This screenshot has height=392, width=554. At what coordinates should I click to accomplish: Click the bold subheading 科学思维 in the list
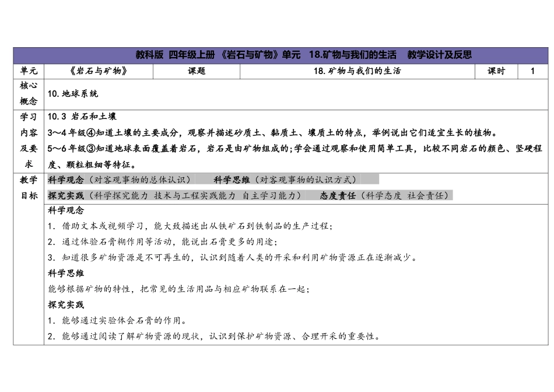66,274
